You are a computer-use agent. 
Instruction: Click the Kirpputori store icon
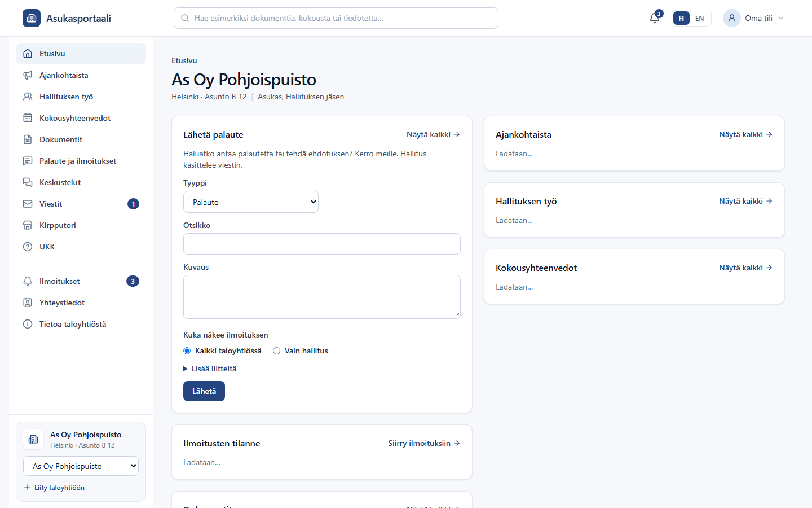point(28,225)
